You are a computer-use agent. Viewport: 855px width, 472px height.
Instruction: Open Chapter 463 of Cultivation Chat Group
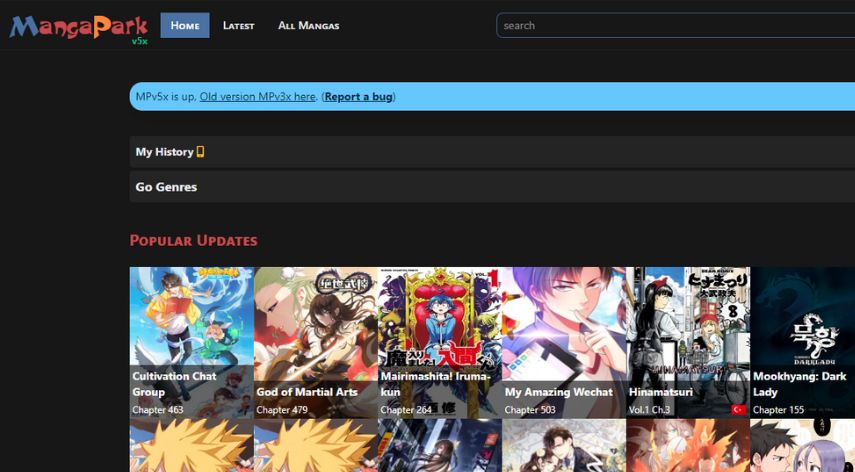tap(158, 410)
